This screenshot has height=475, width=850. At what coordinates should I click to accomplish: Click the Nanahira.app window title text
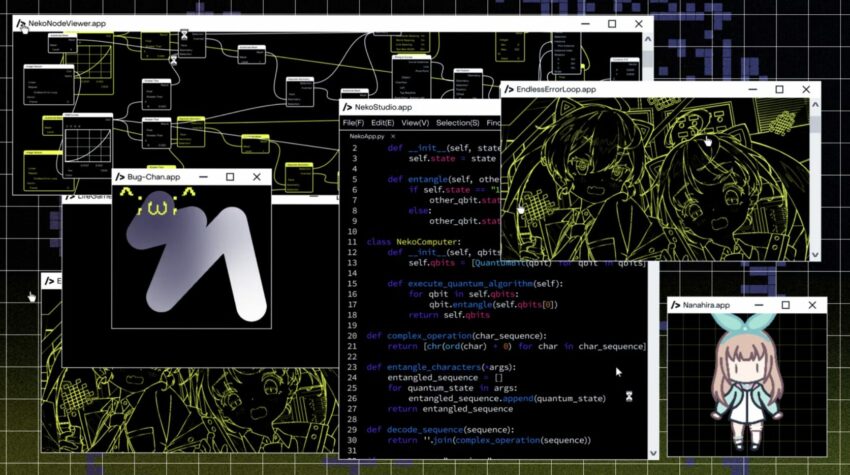(706, 305)
